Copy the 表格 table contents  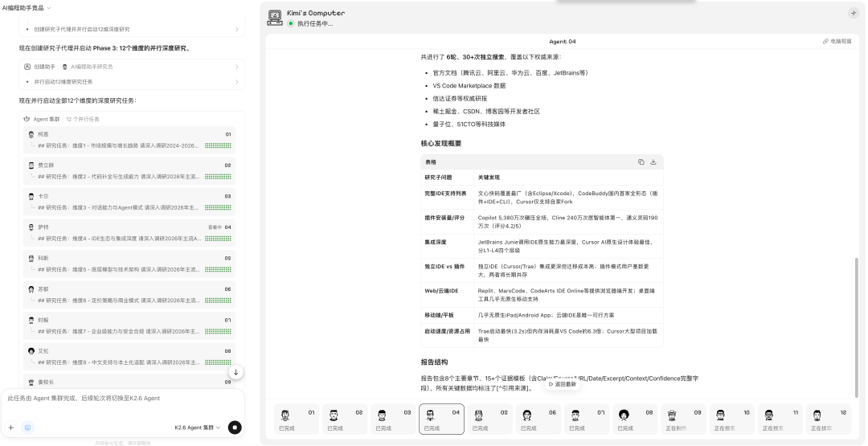coord(641,162)
